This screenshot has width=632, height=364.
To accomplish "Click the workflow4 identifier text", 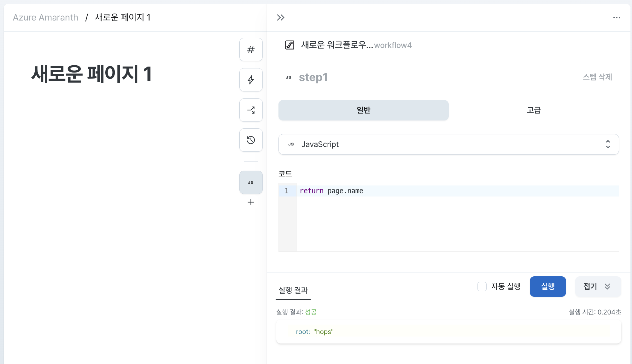I will (x=393, y=45).
